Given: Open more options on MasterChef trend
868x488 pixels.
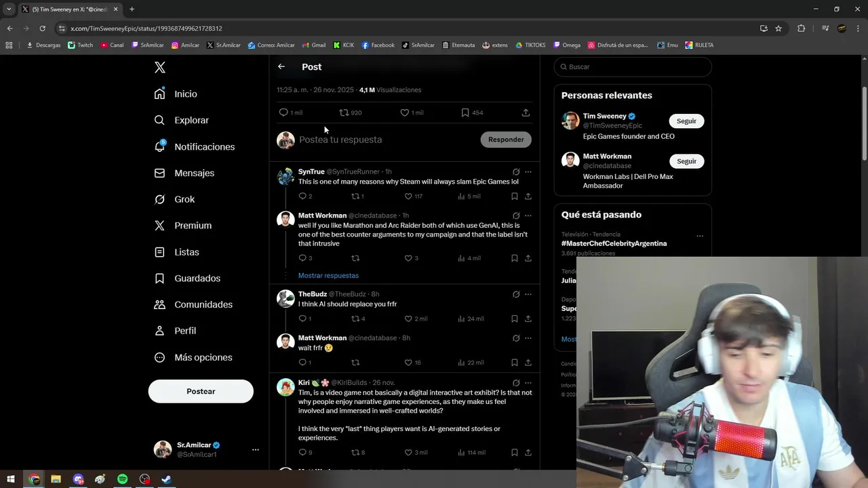Looking at the screenshot, I should 700,236.
